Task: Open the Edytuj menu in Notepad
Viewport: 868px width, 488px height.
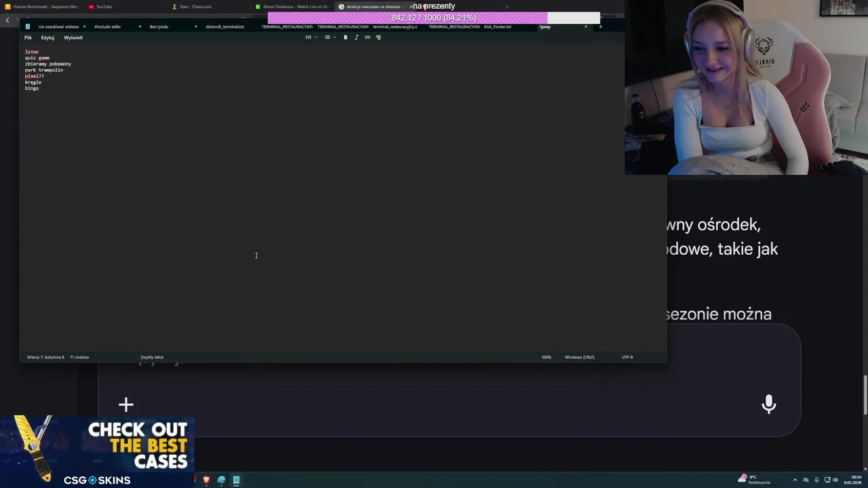Action: pos(47,37)
